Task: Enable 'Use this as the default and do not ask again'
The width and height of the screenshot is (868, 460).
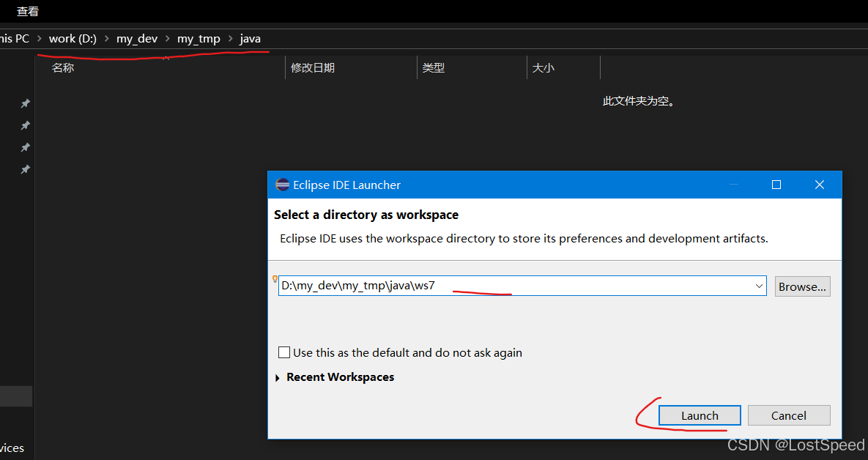Action: [x=284, y=352]
